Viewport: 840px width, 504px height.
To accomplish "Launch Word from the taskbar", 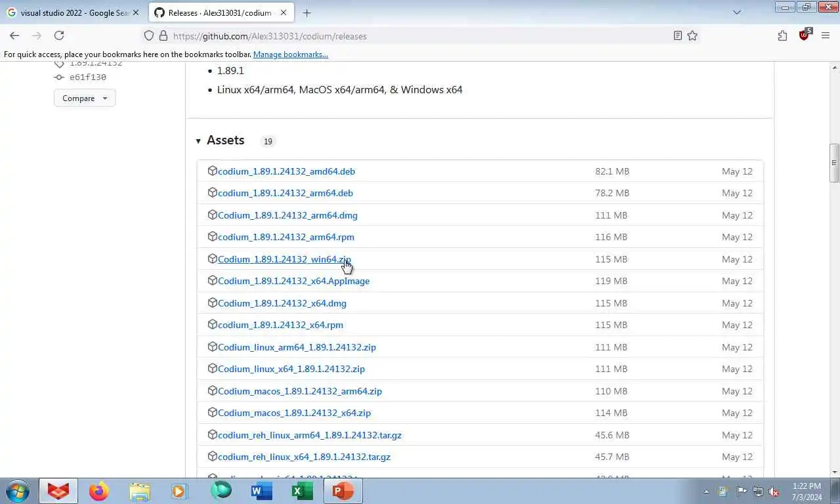I will 261,491.
